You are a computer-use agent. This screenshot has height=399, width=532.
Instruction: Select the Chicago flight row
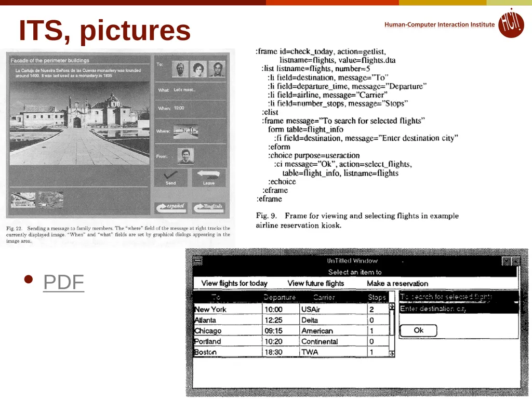point(291,330)
